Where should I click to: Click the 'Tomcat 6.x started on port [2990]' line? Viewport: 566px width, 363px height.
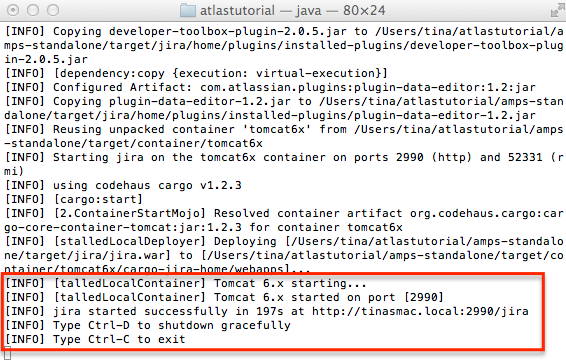coord(224,297)
